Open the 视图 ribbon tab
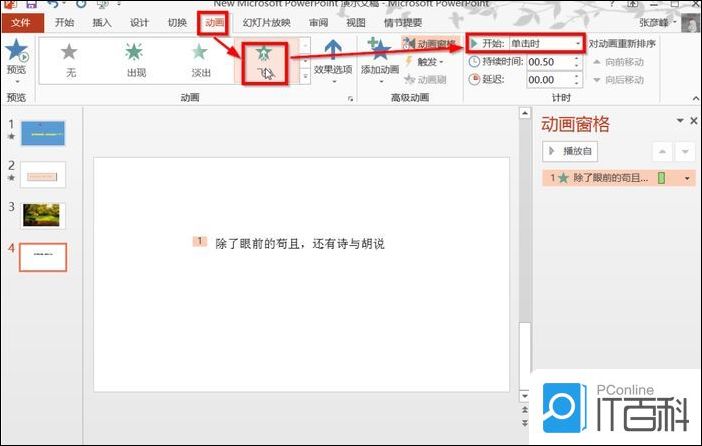This screenshot has height=446, width=702. (x=356, y=22)
